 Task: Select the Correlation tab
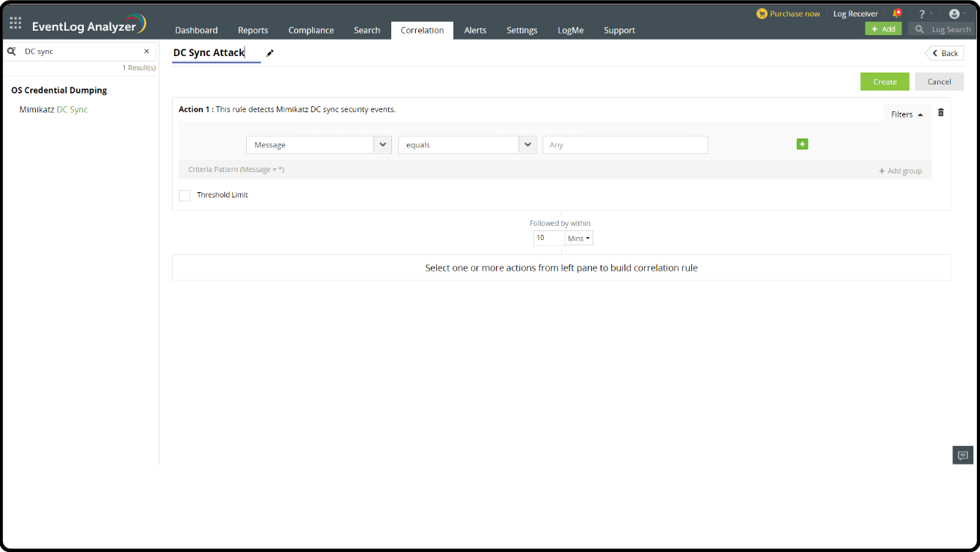[422, 30]
